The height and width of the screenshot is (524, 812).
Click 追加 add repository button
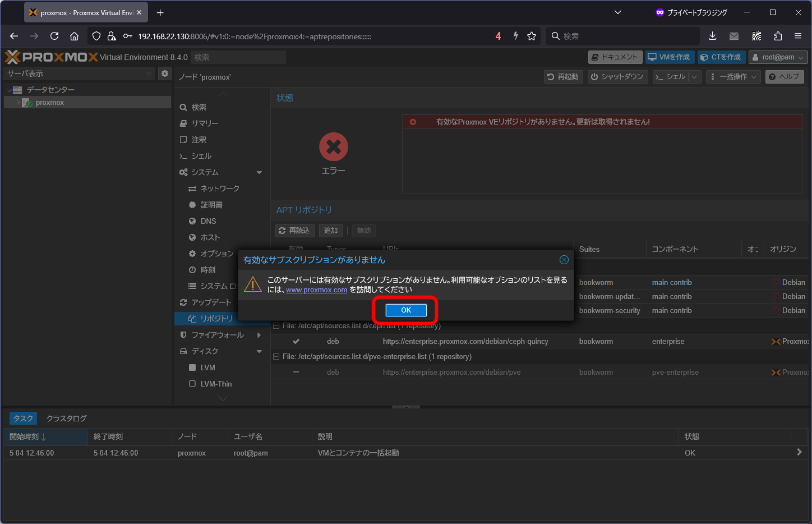(331, 231)
